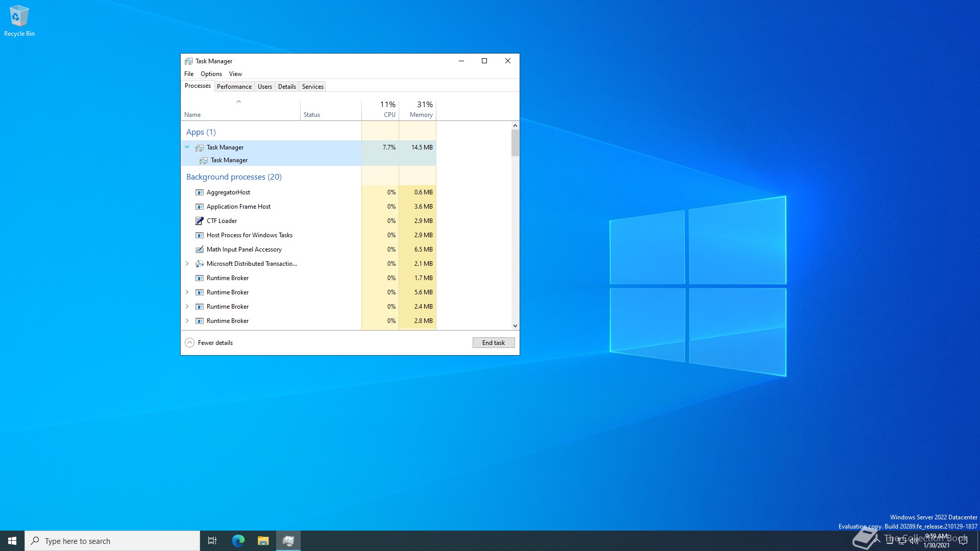Select the Processes tab
The height and width of the screenshot is (551, 980).
tap(198, 86)
